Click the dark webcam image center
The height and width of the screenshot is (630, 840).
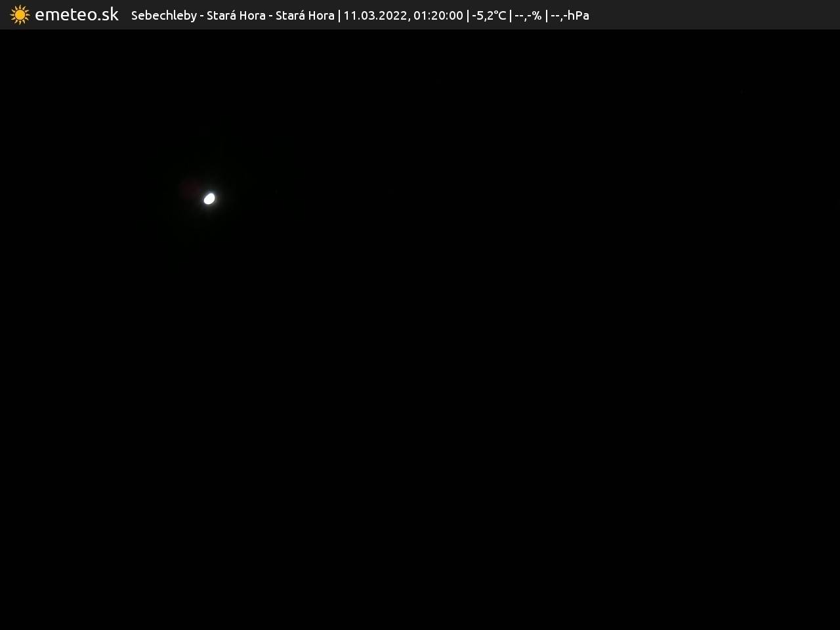(x=420, y=329)
